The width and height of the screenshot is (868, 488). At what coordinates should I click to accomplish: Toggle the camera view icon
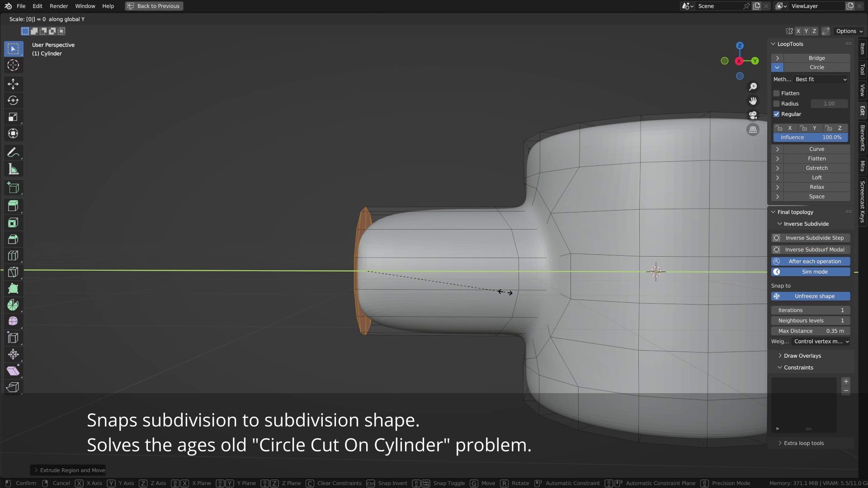[x=753, y=115]
